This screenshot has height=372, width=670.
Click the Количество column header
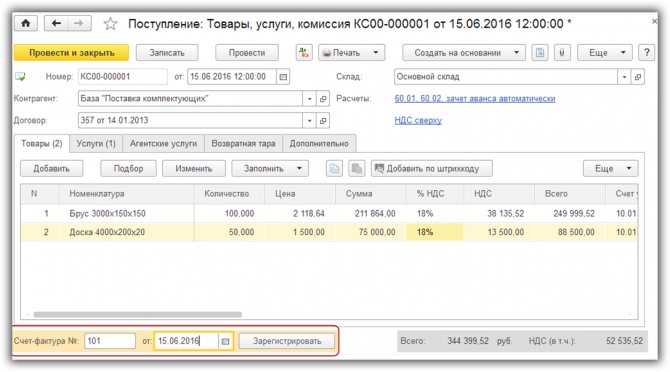point(229,194)
